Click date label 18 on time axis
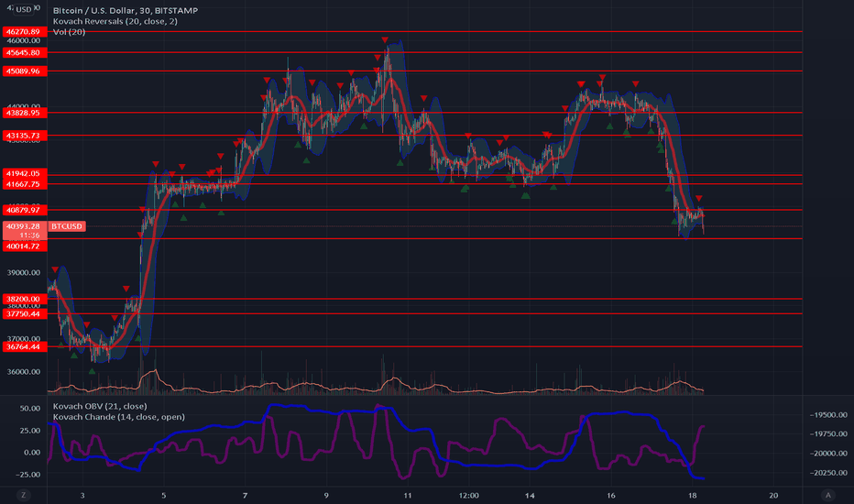 click(x=692, y=495)
